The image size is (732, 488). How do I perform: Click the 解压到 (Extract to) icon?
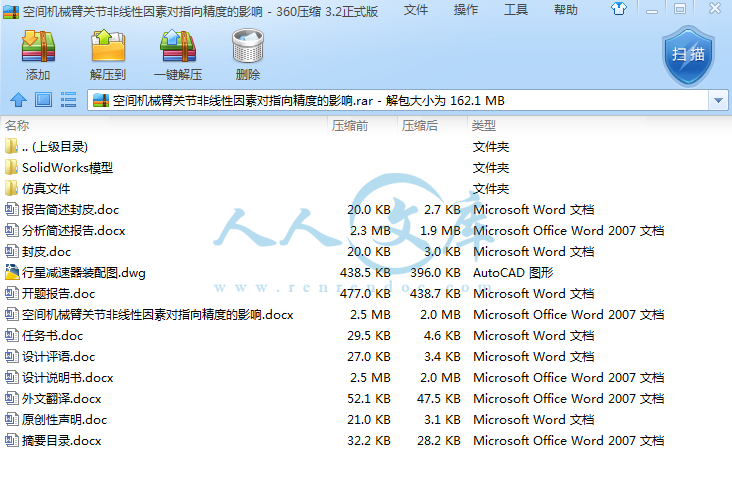tap(108, 46)
